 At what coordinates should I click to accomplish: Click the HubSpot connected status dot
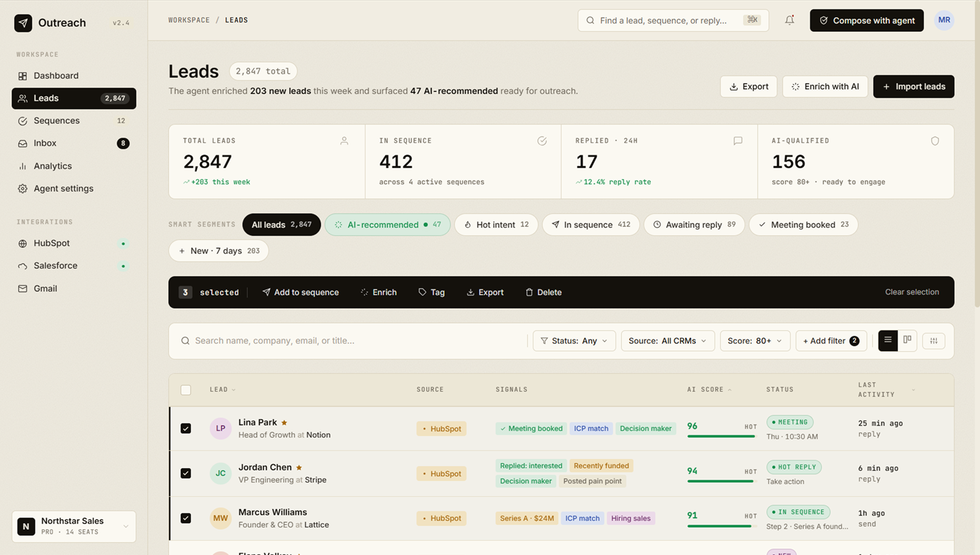[x=123, y=244]
